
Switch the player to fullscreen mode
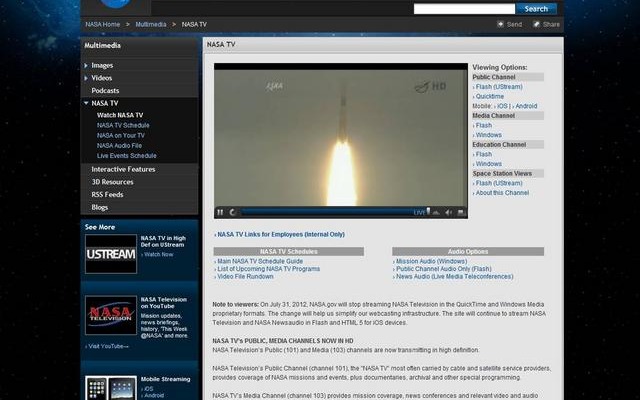tap(461, 213)
